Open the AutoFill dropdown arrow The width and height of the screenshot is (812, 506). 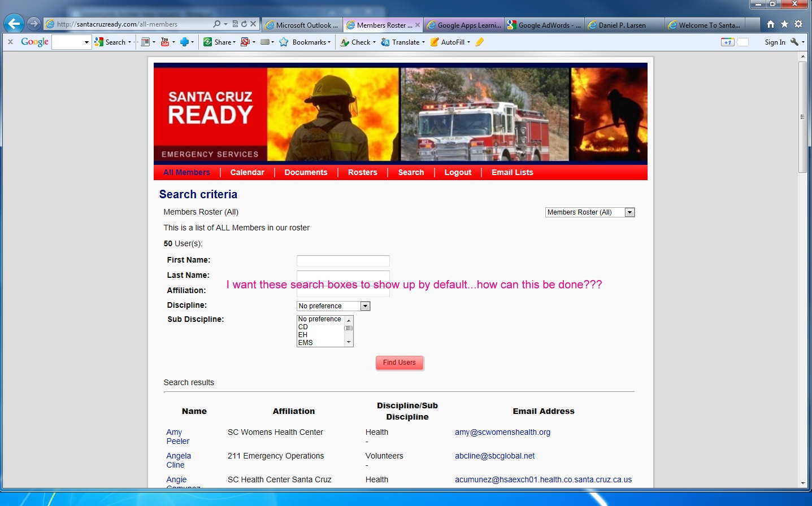click(468, 42)
